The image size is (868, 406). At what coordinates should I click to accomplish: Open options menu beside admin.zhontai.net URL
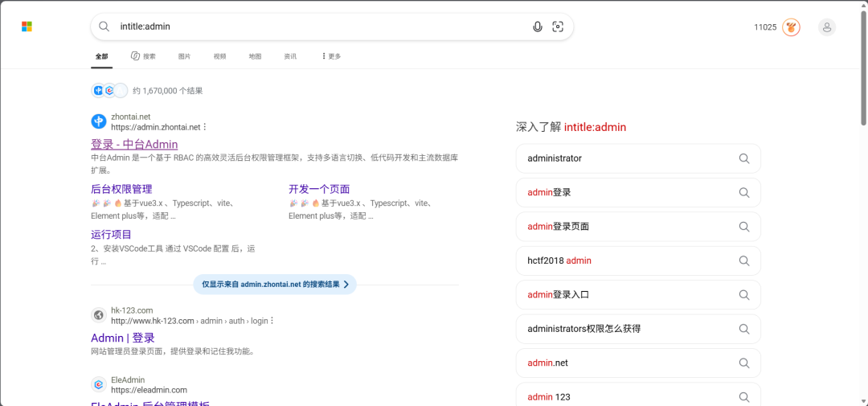click(205, 127)
